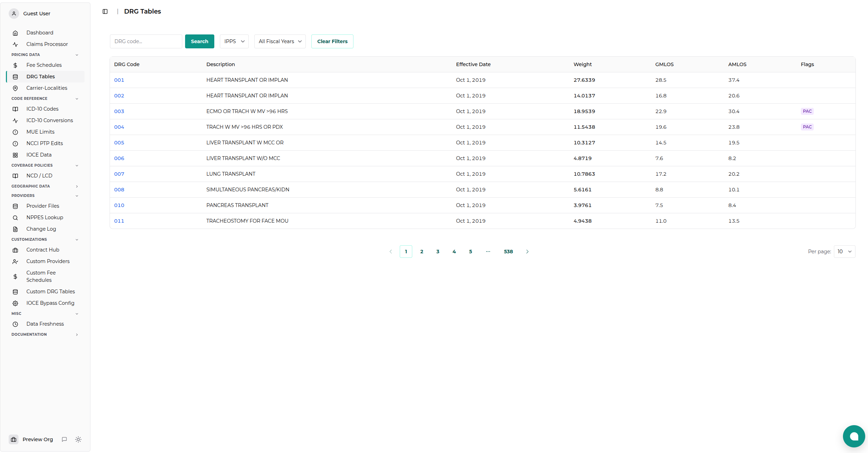This screenshot has width=868, height=453.
Task: Click the NCCI PTP Edits icon
Action: pos(15,144)
